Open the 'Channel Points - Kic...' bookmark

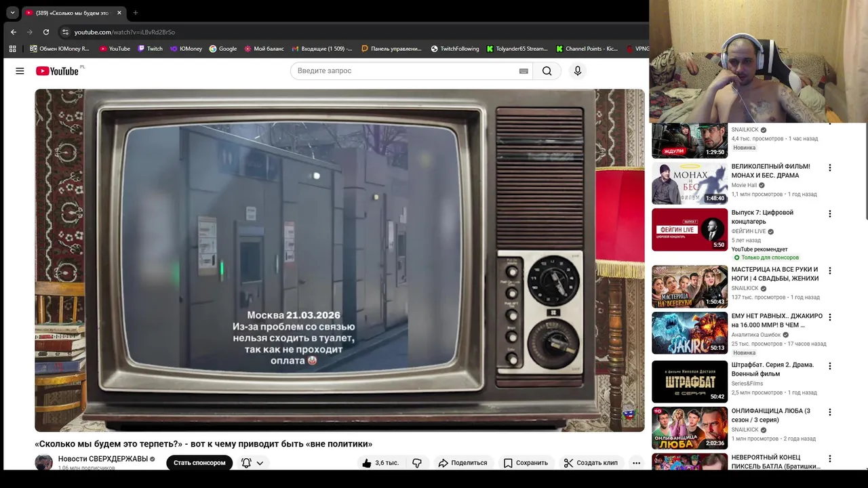(587, 49)
